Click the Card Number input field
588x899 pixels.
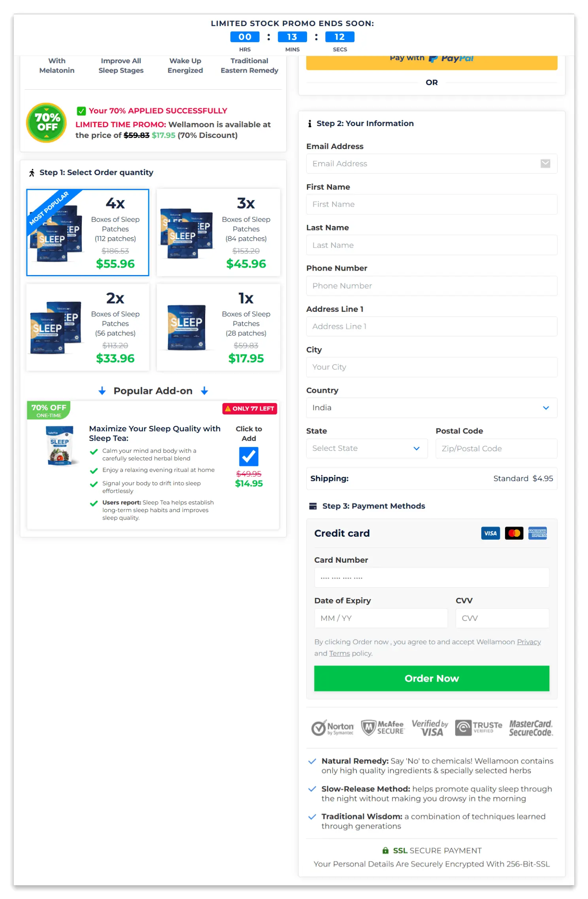[x=432, y=578]
